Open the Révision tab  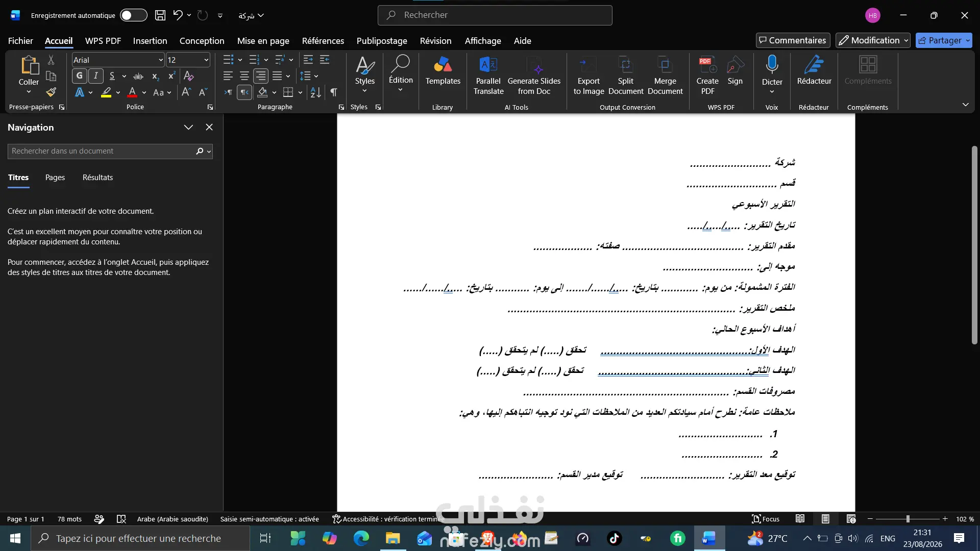(435, 41)
